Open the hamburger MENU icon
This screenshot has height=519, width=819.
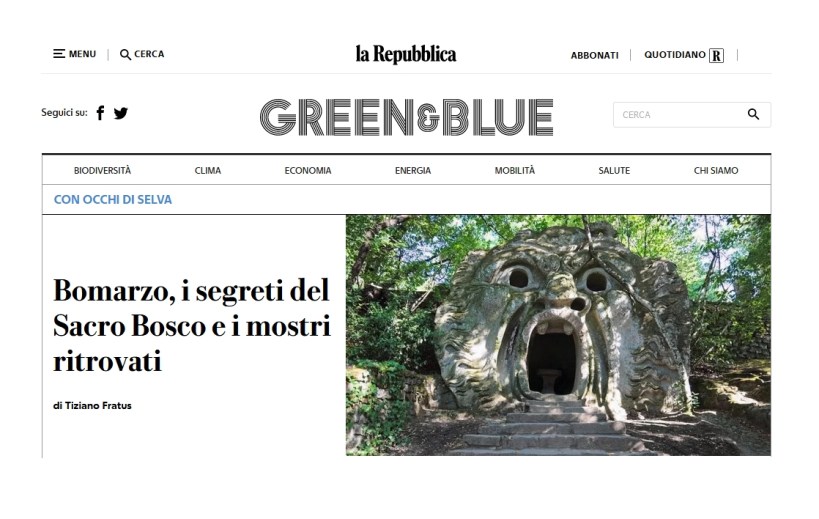59,54
